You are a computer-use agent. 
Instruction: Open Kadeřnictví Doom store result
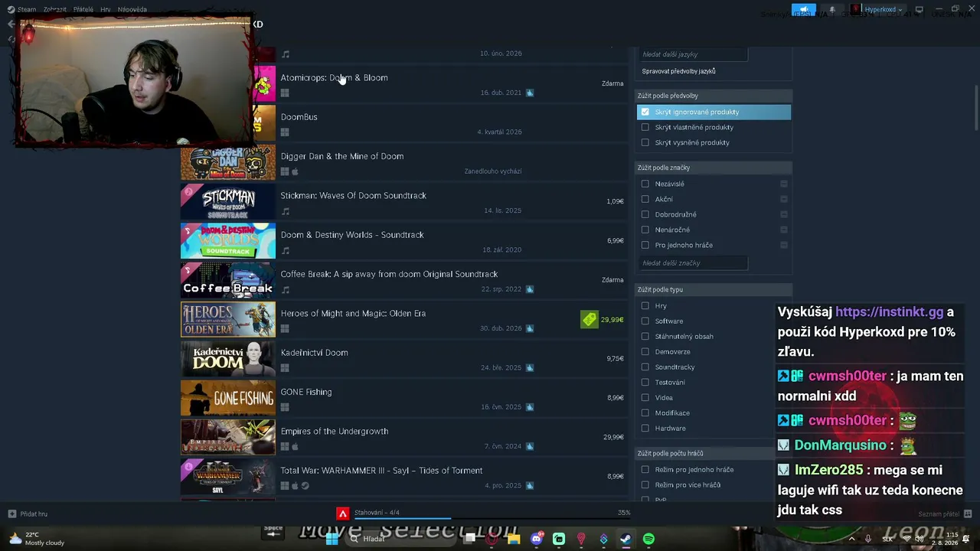click(403, 359)
